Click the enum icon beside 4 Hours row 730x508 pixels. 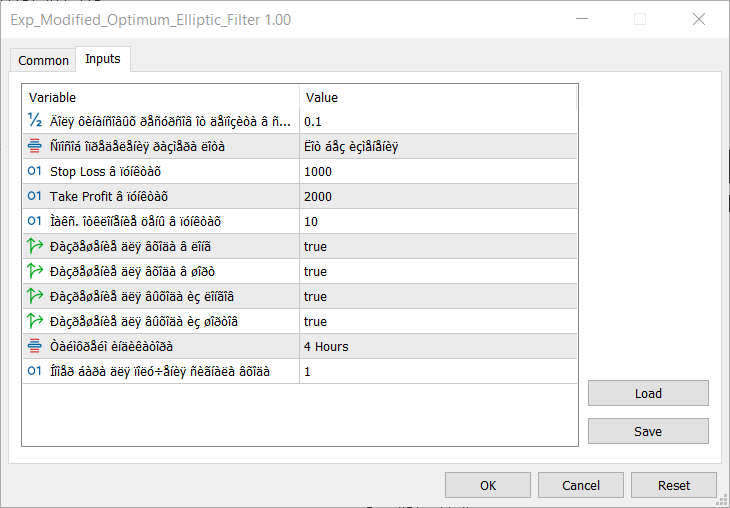(34, 346)
